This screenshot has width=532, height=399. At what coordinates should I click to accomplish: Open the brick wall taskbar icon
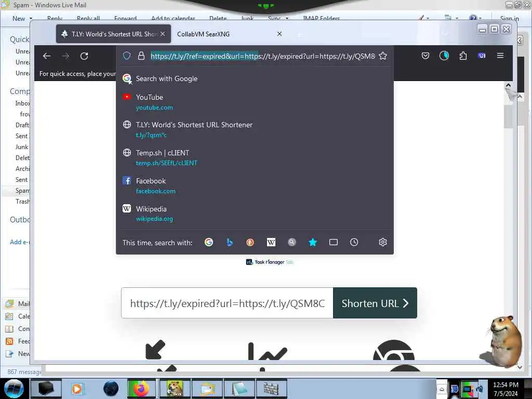point(271,389)
